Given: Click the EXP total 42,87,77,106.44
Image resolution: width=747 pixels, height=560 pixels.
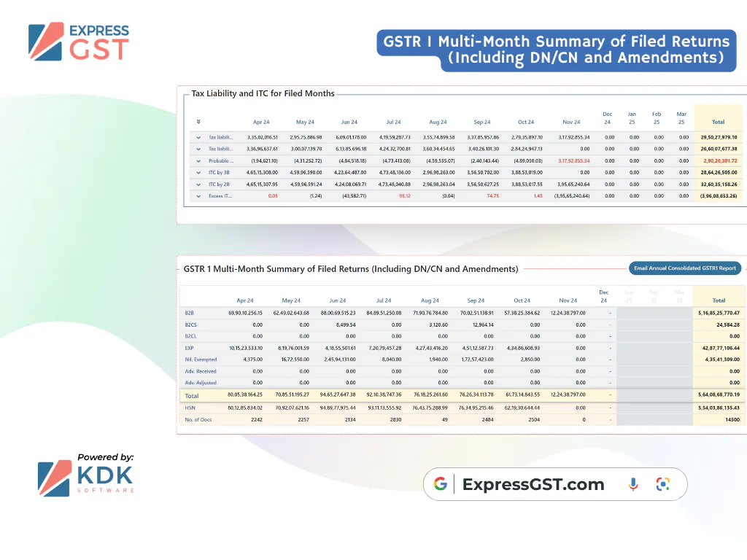Looking at the screenshot, I should [721, 348].
